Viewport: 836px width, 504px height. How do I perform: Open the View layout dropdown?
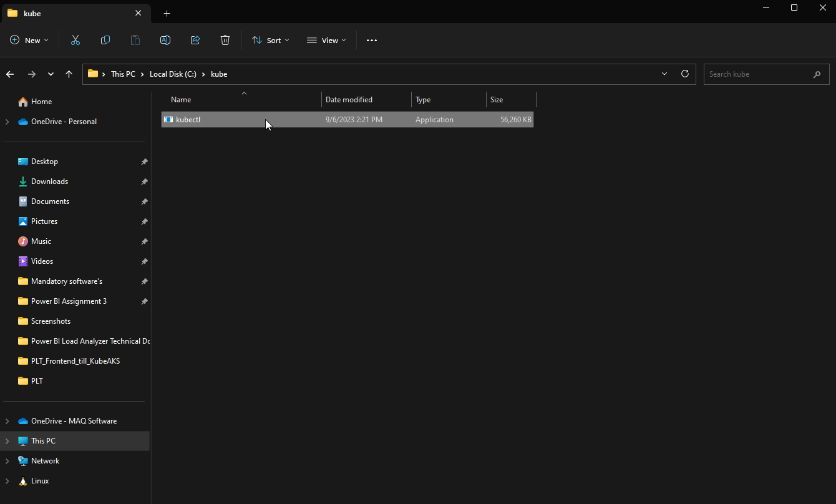[326, 40]
